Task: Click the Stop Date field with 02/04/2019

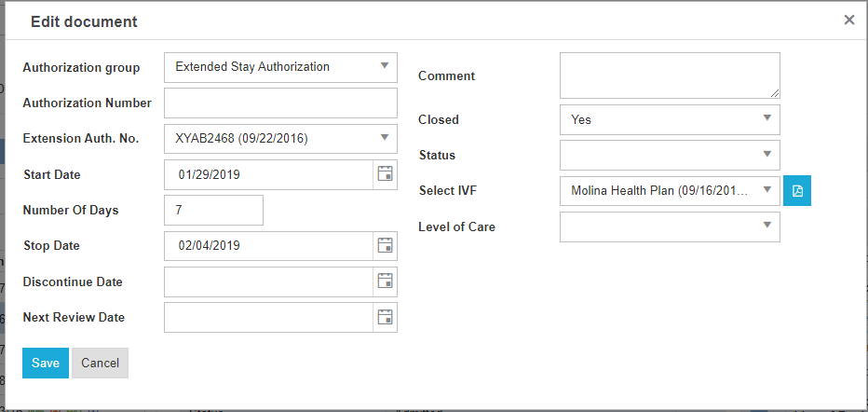Action: 268,245
